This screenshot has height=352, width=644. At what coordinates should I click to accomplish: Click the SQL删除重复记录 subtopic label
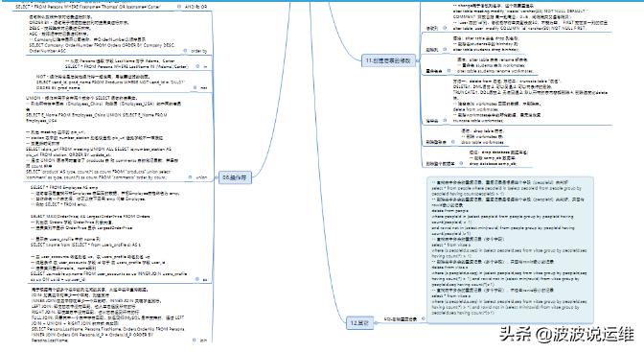pyautogui.click(x=401, y=318)
